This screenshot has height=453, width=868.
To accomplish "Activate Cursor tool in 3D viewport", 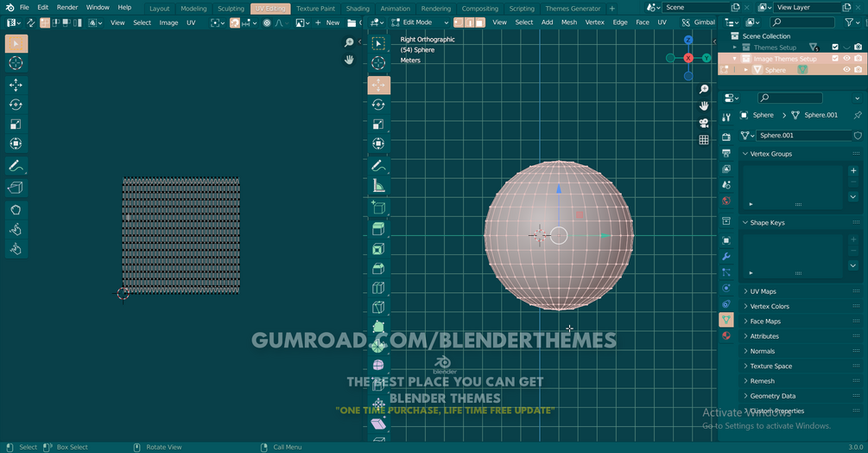I will [x=378, y=63].
